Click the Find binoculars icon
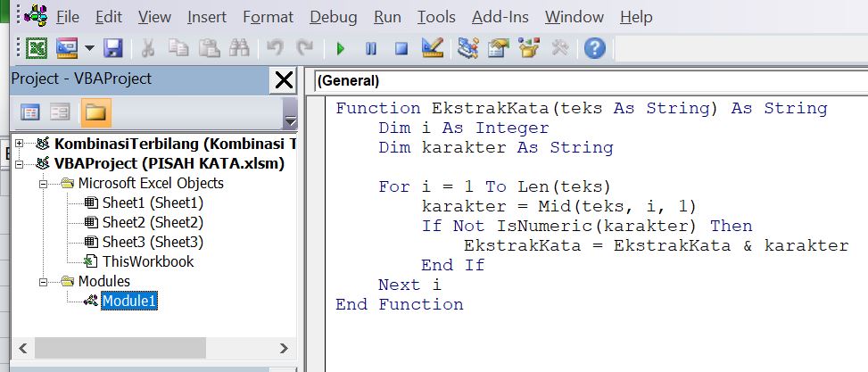The height and width of the screenshot is (372, 868). (238, 48)
